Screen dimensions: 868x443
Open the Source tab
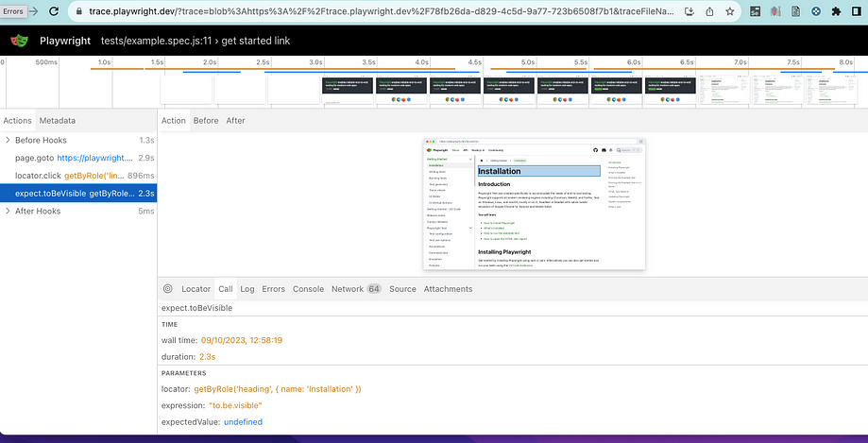pos(402,289)
